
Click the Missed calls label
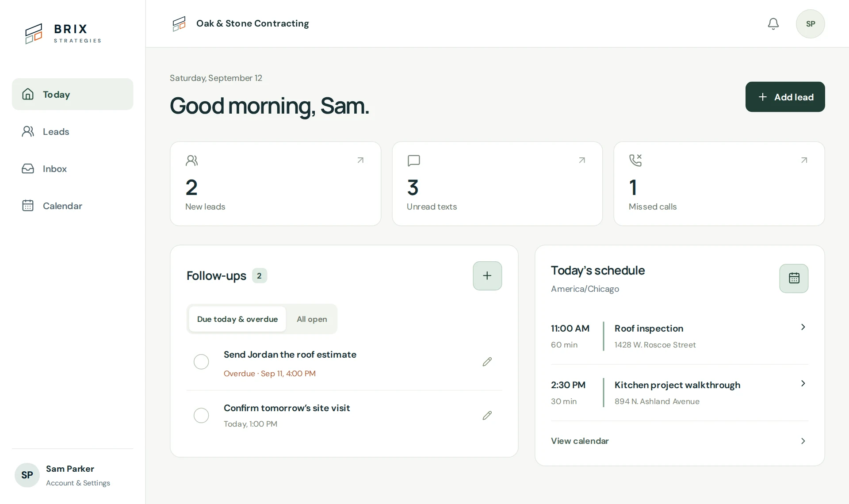click(x=653, y=206)
